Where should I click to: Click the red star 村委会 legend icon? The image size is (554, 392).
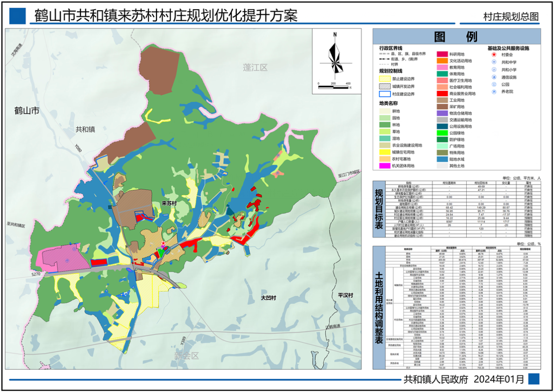tap(494, 54)
